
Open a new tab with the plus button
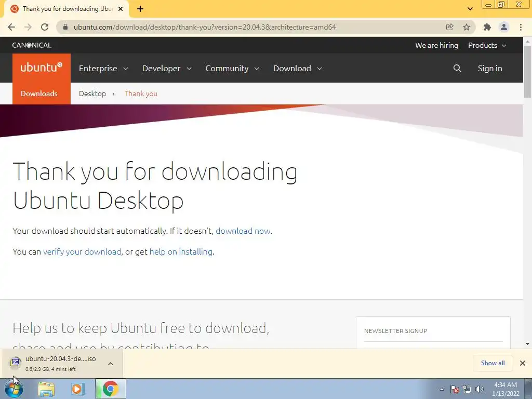pyautogui.click(x=140, y=9)
